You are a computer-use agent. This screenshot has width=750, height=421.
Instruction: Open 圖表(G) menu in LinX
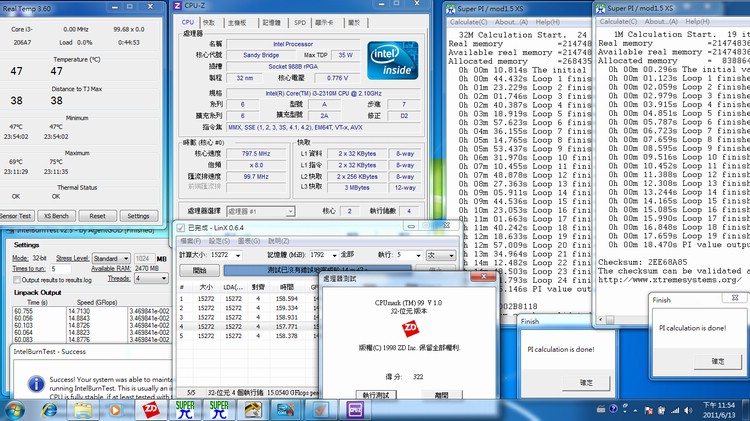point(249,241)
